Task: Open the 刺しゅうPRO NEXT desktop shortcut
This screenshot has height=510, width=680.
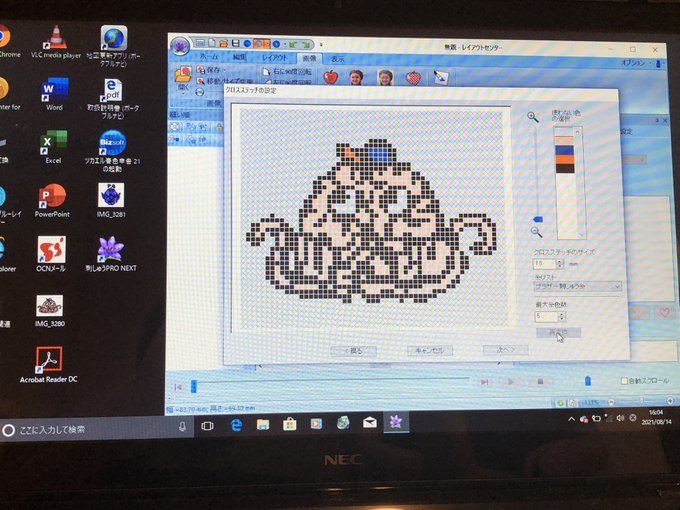Action: pos(111,254)
